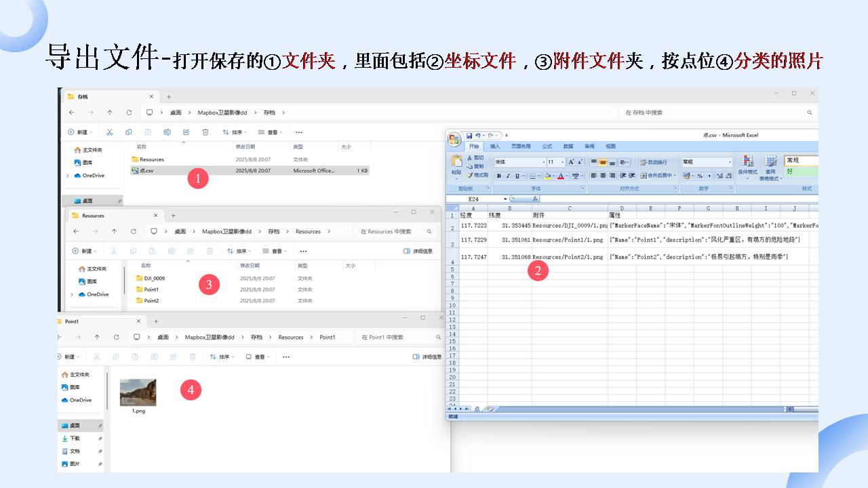The image size is (868, 488).
Task: Open the Name Box dropdown for K24
Action: pyautogui.click(x=505, y=199)
